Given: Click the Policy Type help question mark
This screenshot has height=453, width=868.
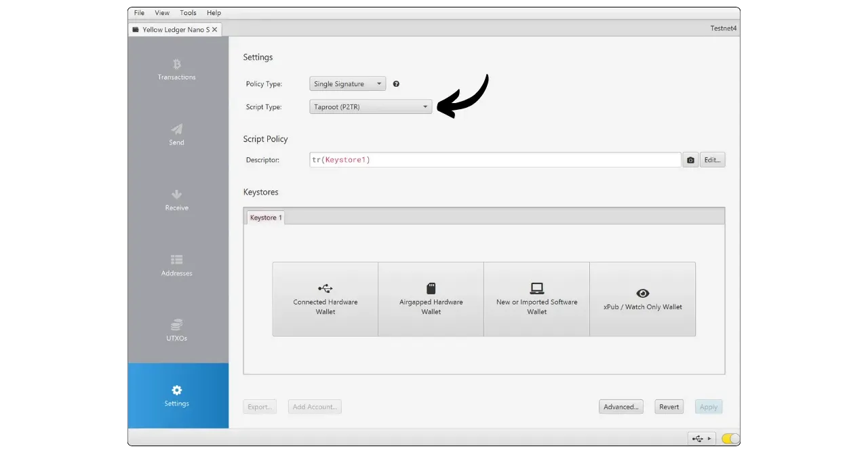Looking at the screenshot, I should click(396, 84).
